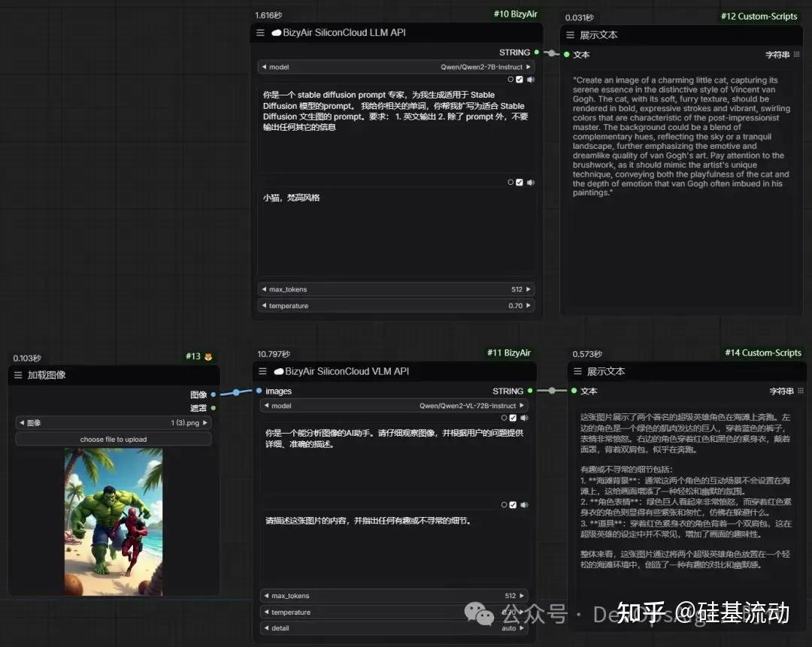This screenshot has height=647, width=812.
Task: Click the 文本 input dot on node #14
Action: click(x=574, y=391)
